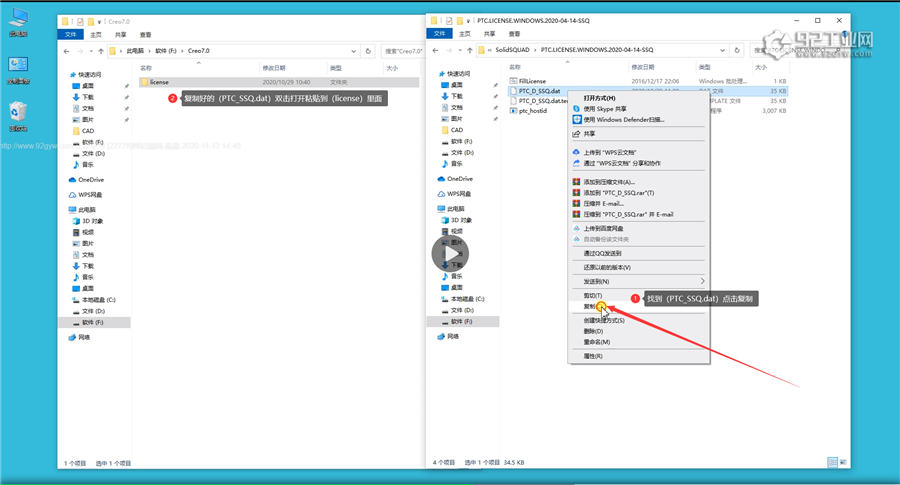Open 属性(R) from the context menu

coord(593,356)
